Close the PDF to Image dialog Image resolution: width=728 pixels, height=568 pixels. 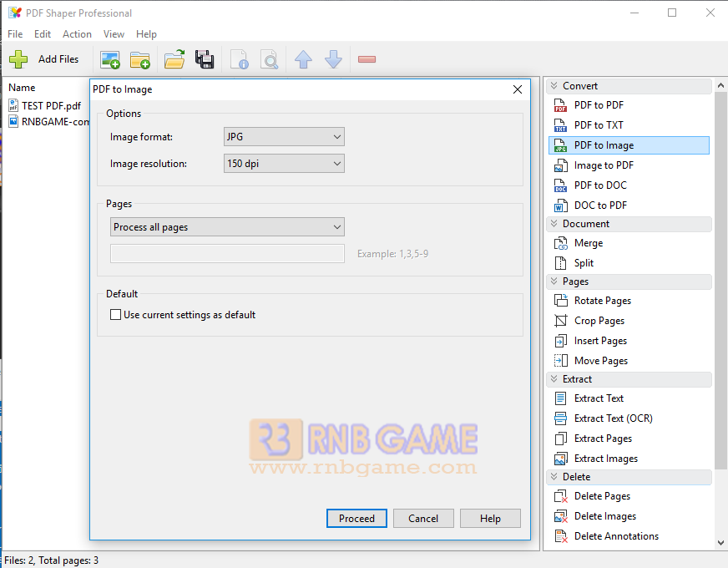(x=518, y=89)
